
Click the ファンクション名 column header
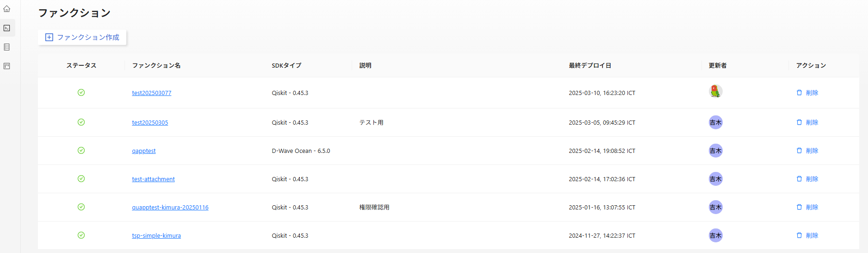tap(156, 66)
